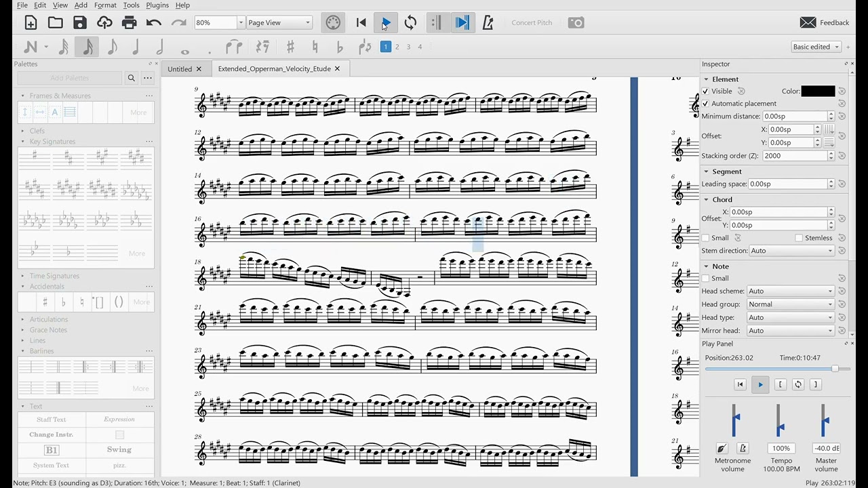Click the Feedback button
This screenshot has height=488, width=868.
pyautogui.click(x=825, y=22)
